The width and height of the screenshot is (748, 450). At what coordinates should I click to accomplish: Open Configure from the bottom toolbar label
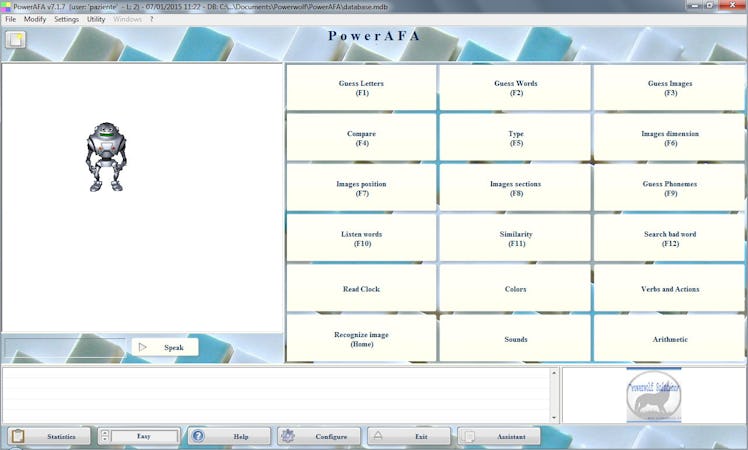[331, 436]
